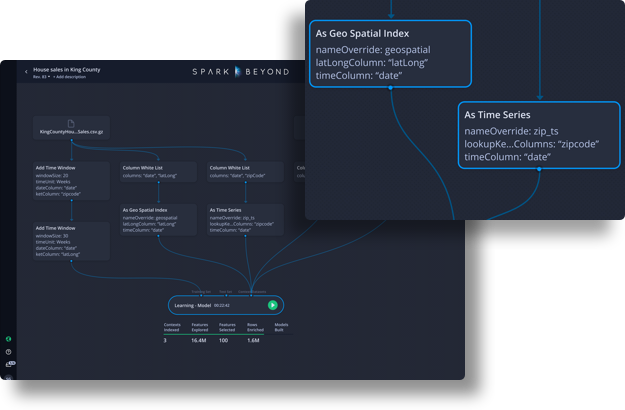Select the small As Geo Spatial Index node
The image size is (625, 410).
[158, 220]
